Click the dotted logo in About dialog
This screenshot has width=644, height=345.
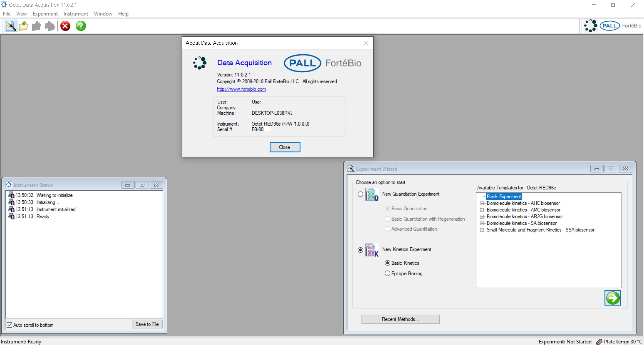(x=200, y=63)
